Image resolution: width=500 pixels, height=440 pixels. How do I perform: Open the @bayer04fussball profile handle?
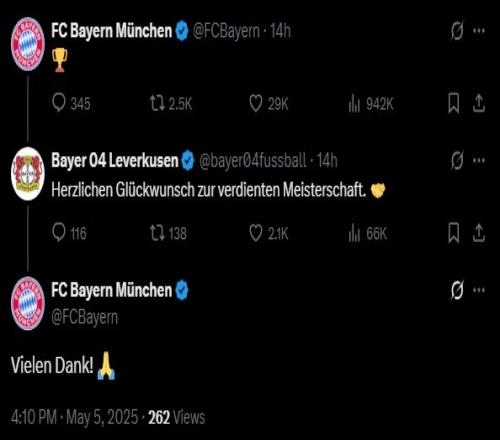pos(253,160)
